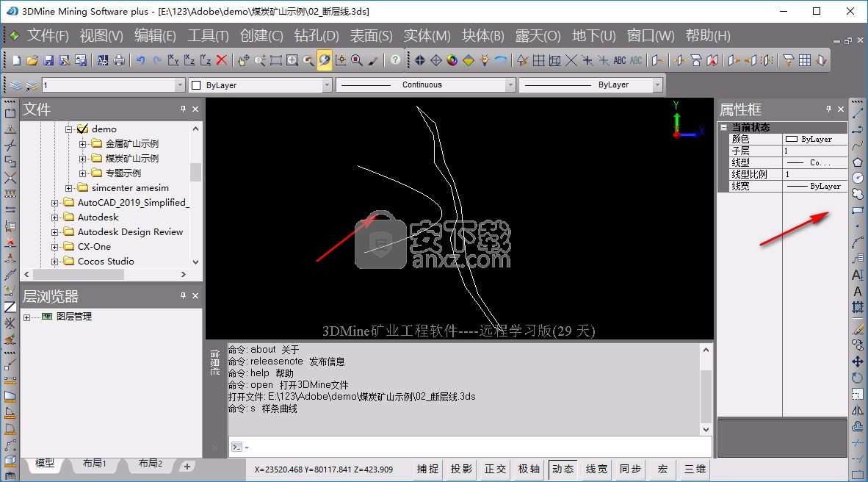Image resolution: width=868 pixels, height=482 pixels.
Task: Toggle the 投影 projection status button
Action: 462,470
